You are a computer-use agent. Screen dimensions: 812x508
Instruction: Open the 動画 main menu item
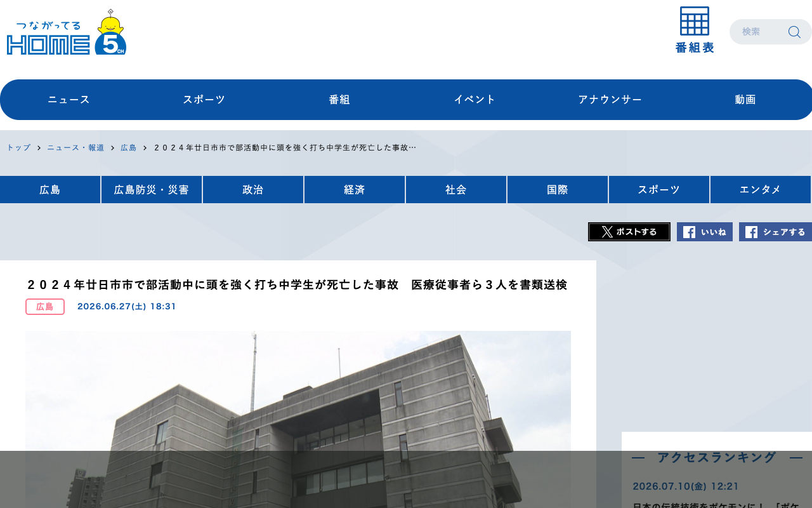745,100
